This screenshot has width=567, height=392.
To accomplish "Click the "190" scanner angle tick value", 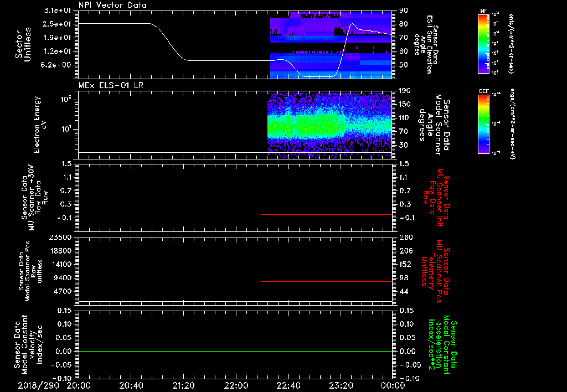I will pyautogui.click(x=405, y=91).
